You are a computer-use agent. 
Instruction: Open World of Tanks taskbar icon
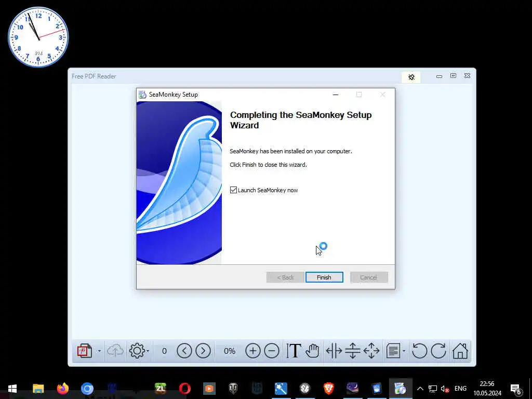click(x=233, y=389)
